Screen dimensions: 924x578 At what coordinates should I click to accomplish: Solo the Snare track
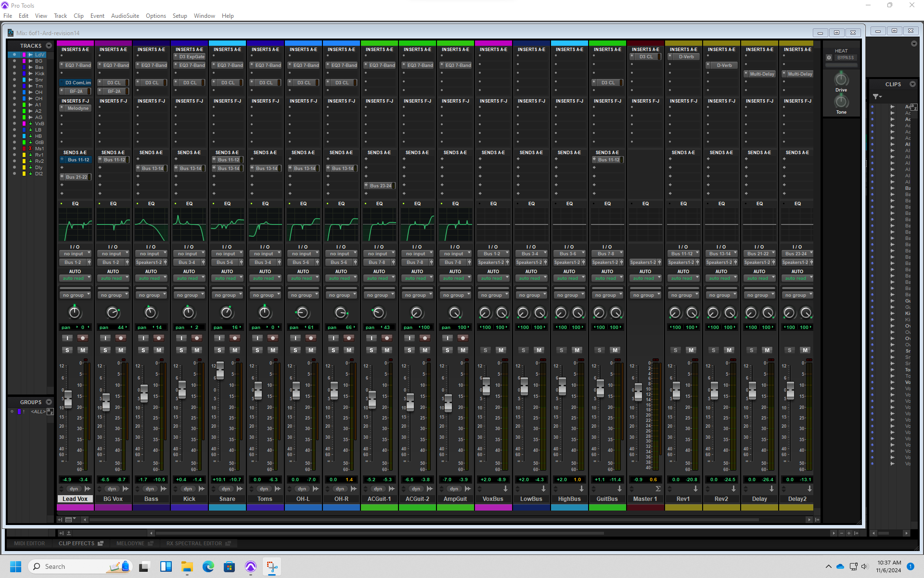[x=219, y=350]
